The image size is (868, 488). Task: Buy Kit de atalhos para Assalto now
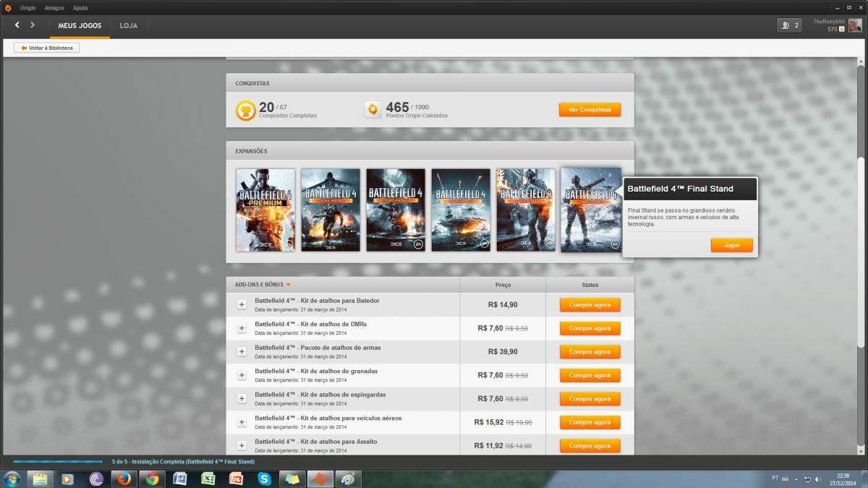[x=590, y=446]
